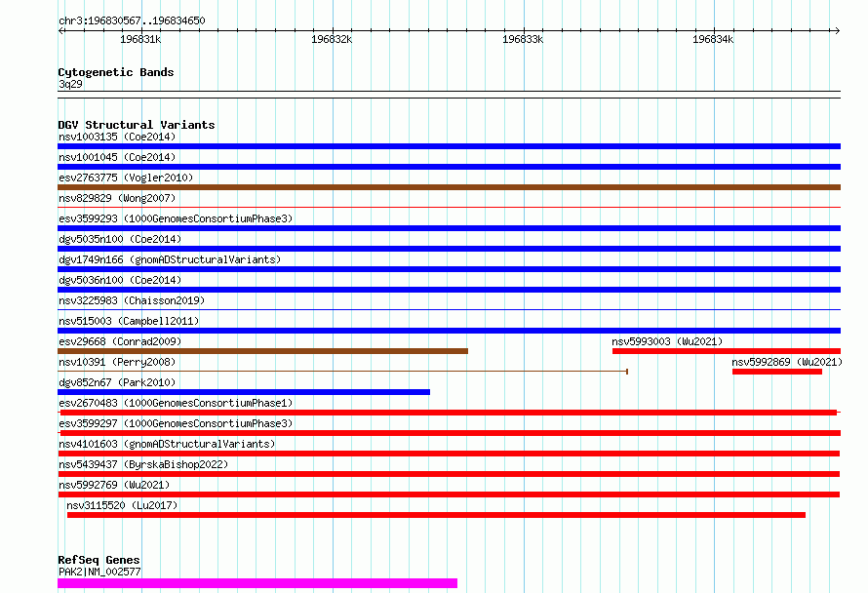868x593 pixels.
Task: Click the magenta PAK2 gene bar
Action: tap(257, 583)
